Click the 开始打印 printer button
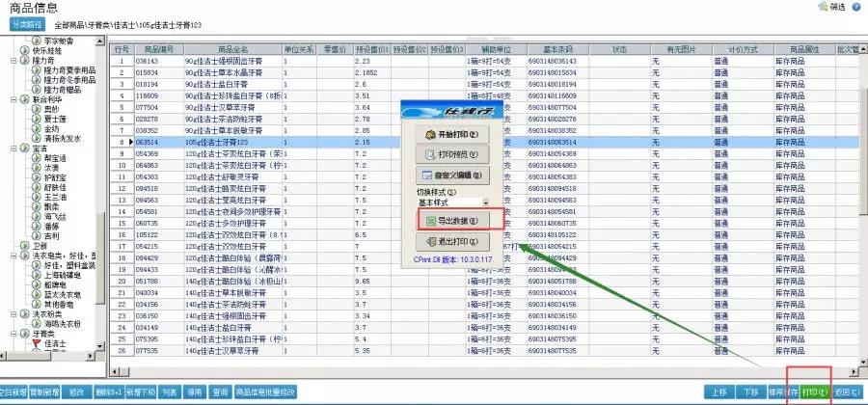This screenshot has height=405, width=868. (x=451, y=134)
